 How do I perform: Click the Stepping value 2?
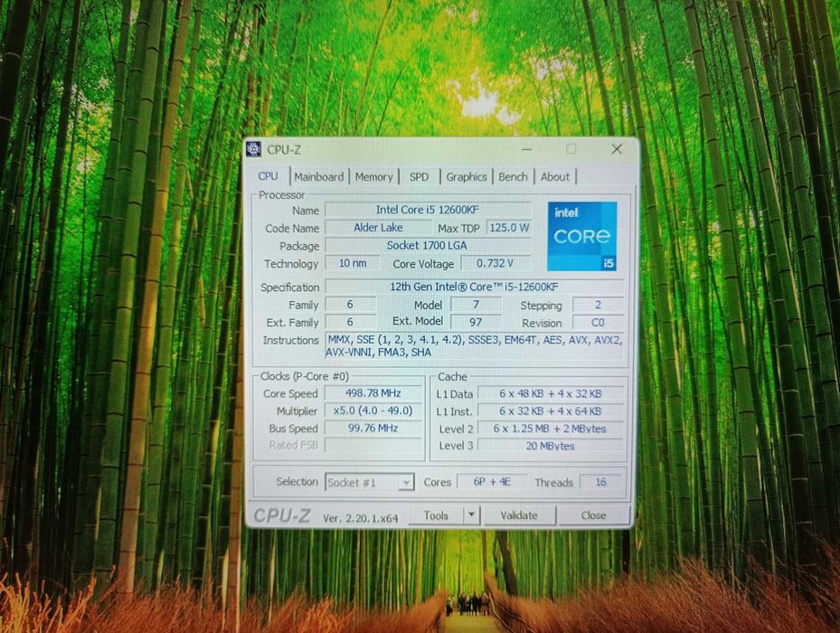click(598, 305)
